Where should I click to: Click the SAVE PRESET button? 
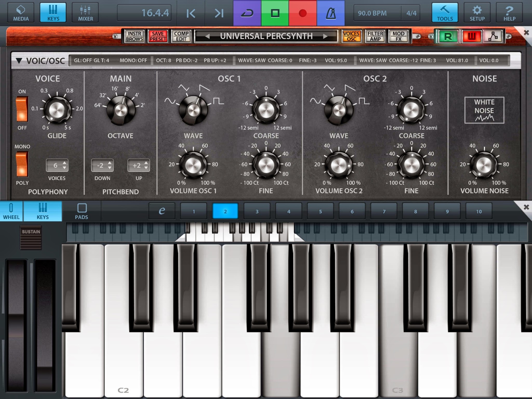(158, 36)
